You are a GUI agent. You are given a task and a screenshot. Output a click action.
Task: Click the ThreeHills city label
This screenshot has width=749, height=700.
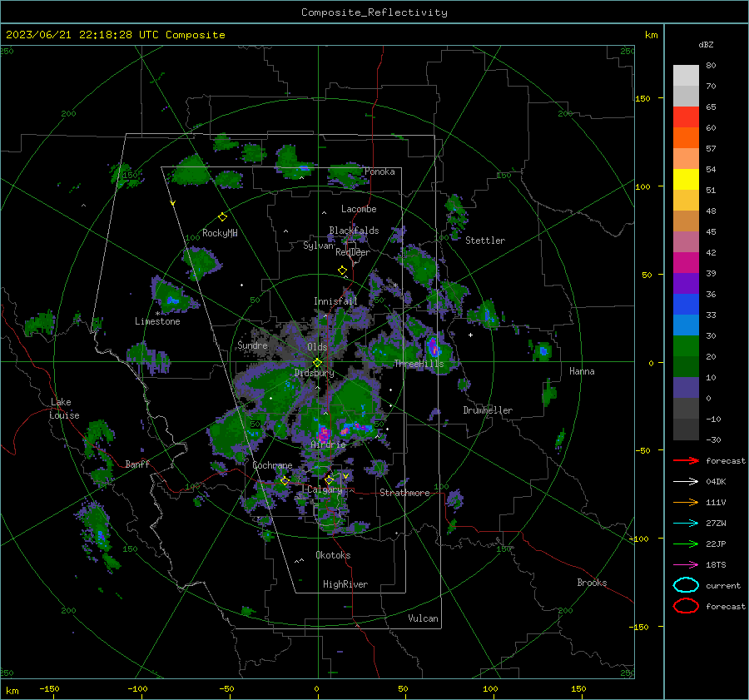(419, 364)
